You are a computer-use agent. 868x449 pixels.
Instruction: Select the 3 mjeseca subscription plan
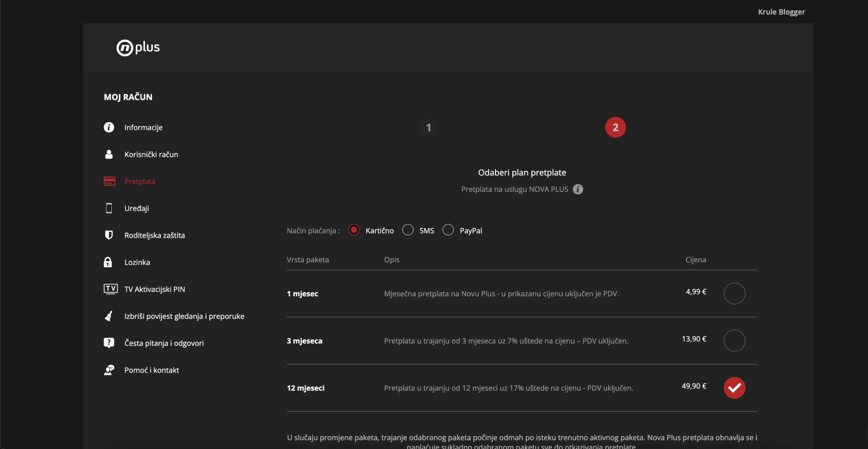(x=734, y=341)
